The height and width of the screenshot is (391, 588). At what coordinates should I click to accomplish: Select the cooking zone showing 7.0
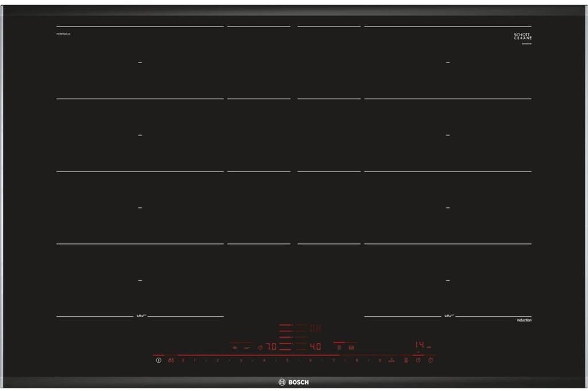[x=271, y=346]
